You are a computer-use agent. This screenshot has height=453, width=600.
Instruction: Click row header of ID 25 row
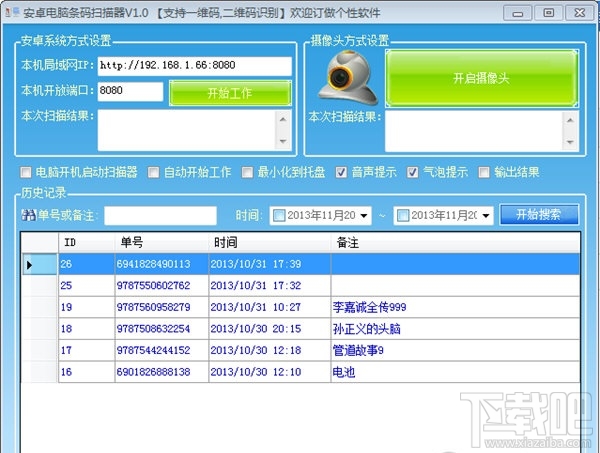pos(39,285)
